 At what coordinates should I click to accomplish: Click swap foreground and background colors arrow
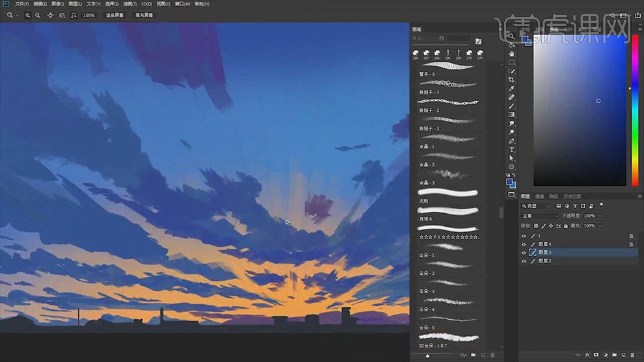(x=514, y=175)
